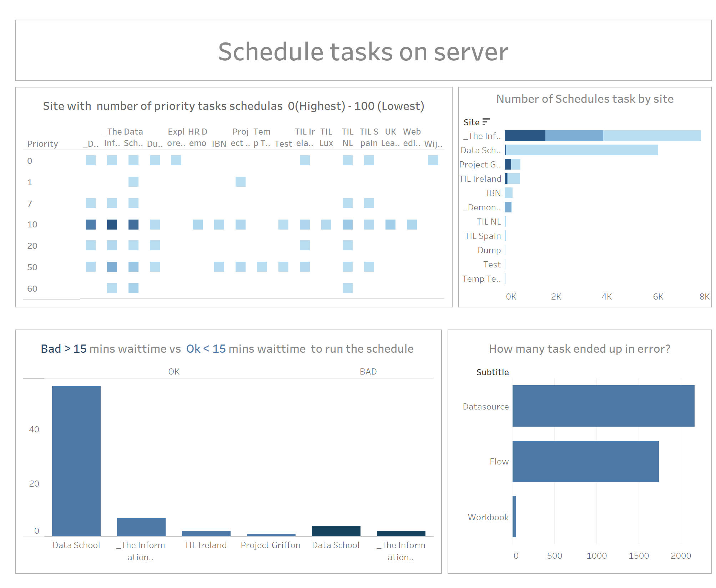This screenshot has height=588, width=716.
Task: Select the dark Data School BAD bar
Action: pyautogui.click(x=336, y=531)
